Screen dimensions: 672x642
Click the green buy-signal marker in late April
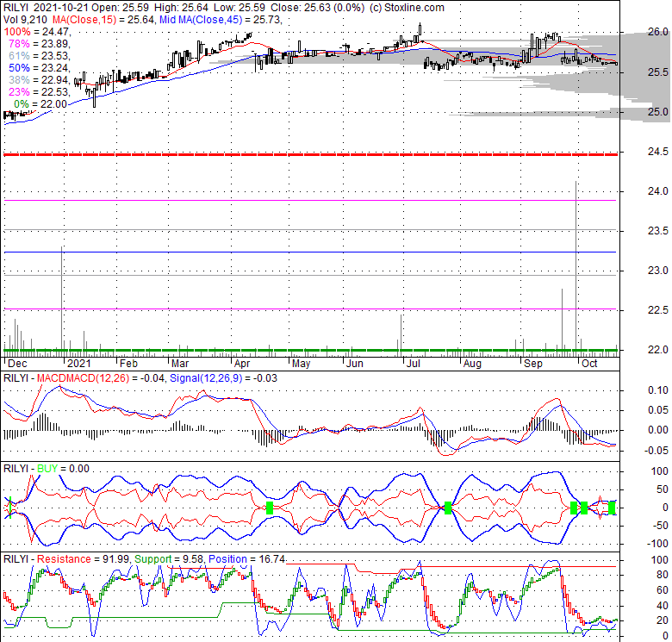(x=270, y=508)
